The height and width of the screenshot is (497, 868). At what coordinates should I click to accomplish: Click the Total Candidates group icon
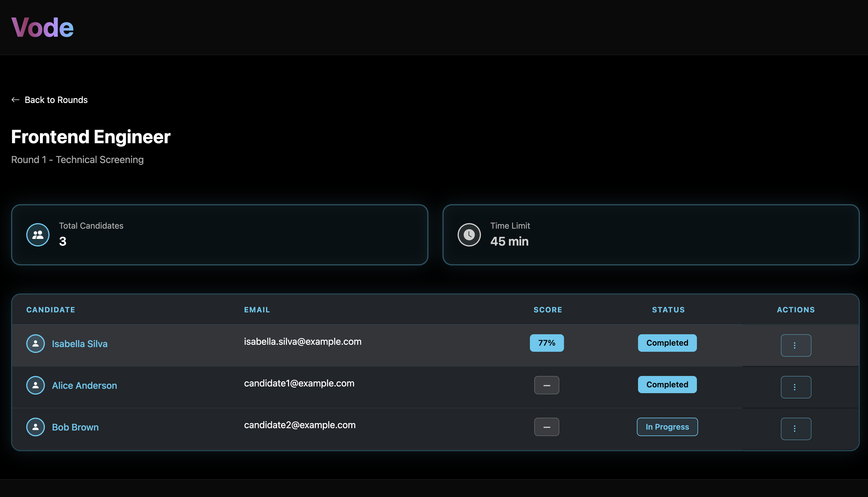tap(38, 235)
